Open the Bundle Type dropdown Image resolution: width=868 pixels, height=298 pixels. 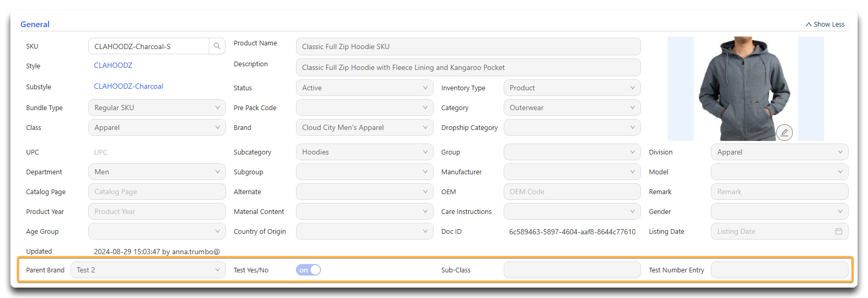click(157, 108)
